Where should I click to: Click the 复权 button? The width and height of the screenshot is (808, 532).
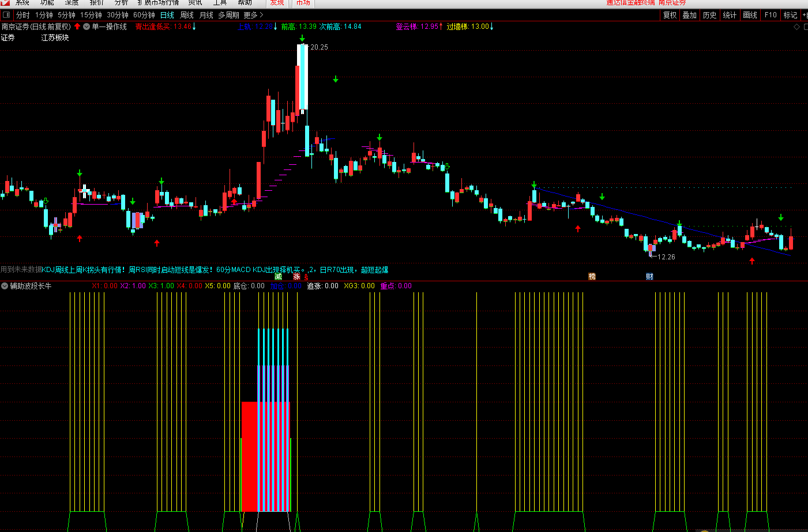pyautogui.click(x=670, y=15)
